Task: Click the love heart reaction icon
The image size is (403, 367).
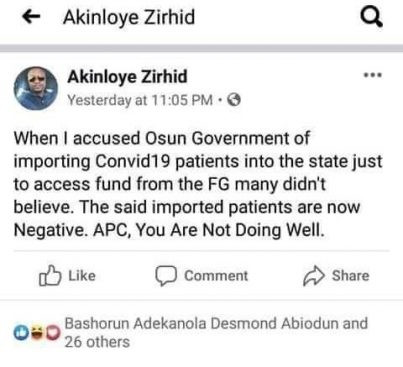Action: pyautogui.click(x=53, y=332)
